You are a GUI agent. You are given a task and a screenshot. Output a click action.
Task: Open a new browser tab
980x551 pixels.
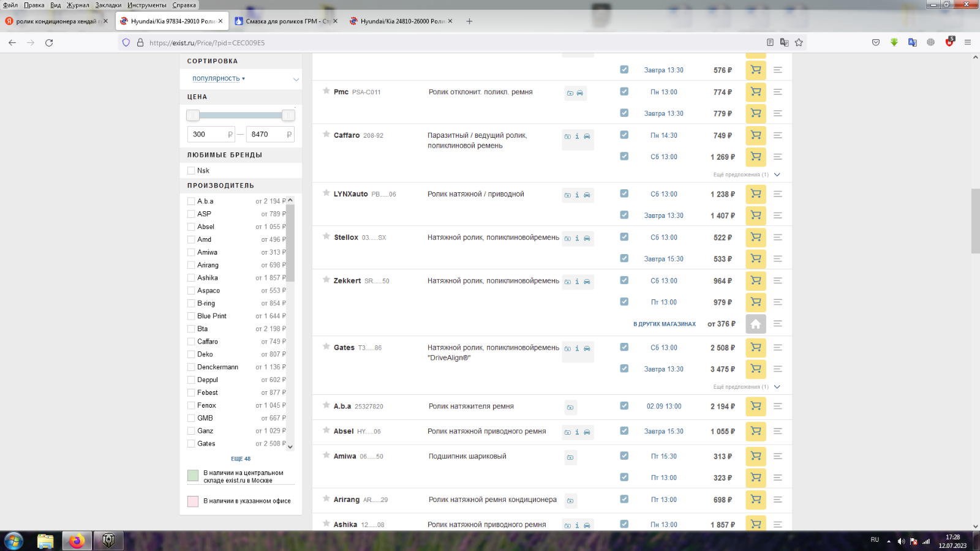(x=469, y=21)
